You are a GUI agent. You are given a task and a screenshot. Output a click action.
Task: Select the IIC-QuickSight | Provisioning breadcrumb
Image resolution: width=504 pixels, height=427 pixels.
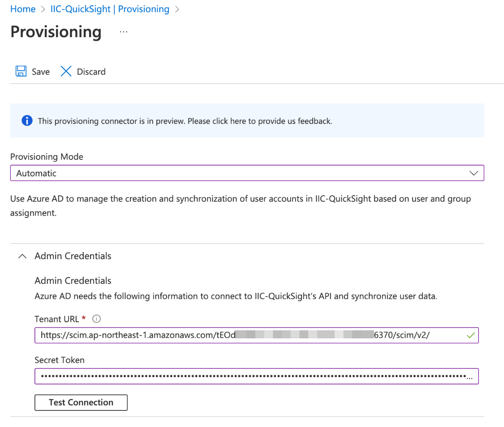[109, 9]
